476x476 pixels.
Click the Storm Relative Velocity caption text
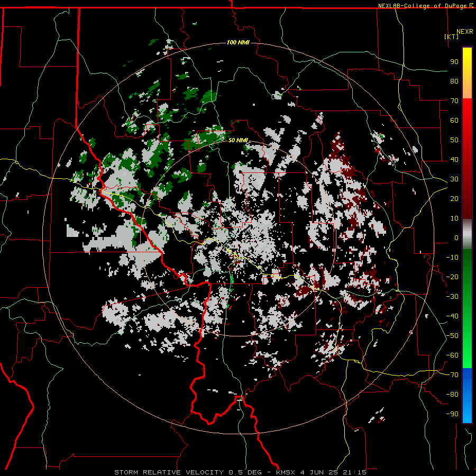(240, 472)
